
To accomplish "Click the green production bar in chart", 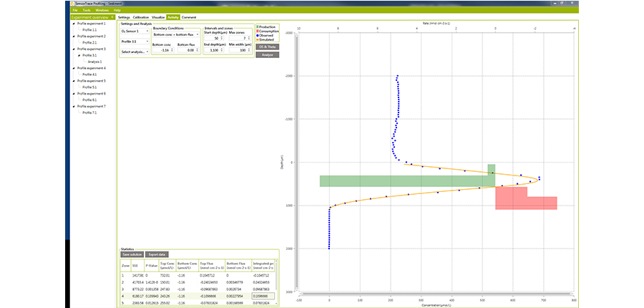I will coord(407,181).
